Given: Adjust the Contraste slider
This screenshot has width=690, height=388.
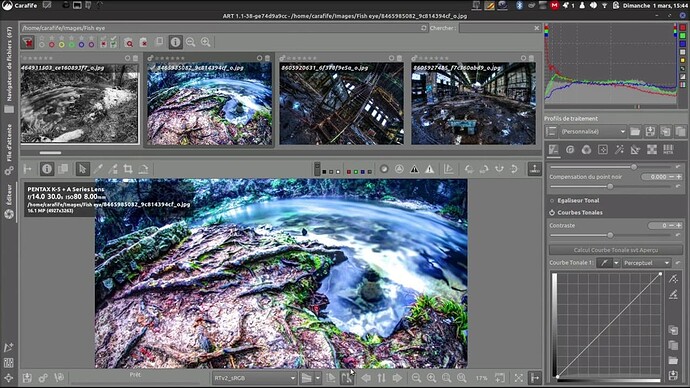Looking at the screenshot, I should 610,235.
